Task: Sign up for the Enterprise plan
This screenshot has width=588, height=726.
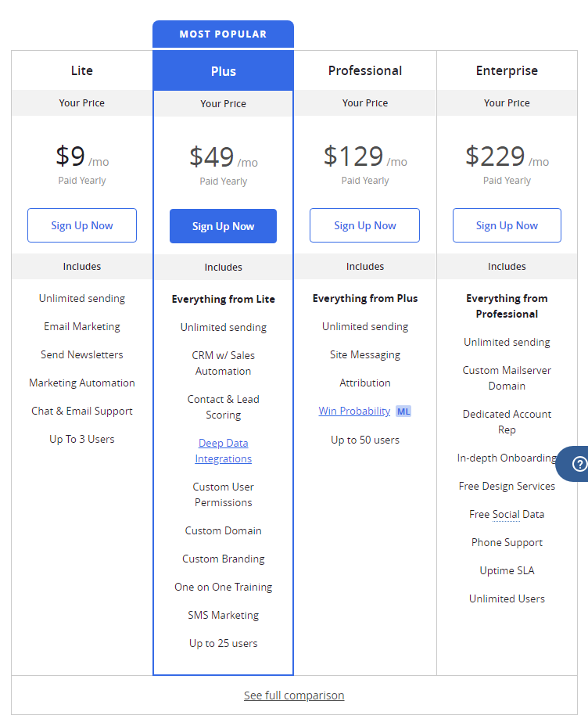Action: point(507,225)
